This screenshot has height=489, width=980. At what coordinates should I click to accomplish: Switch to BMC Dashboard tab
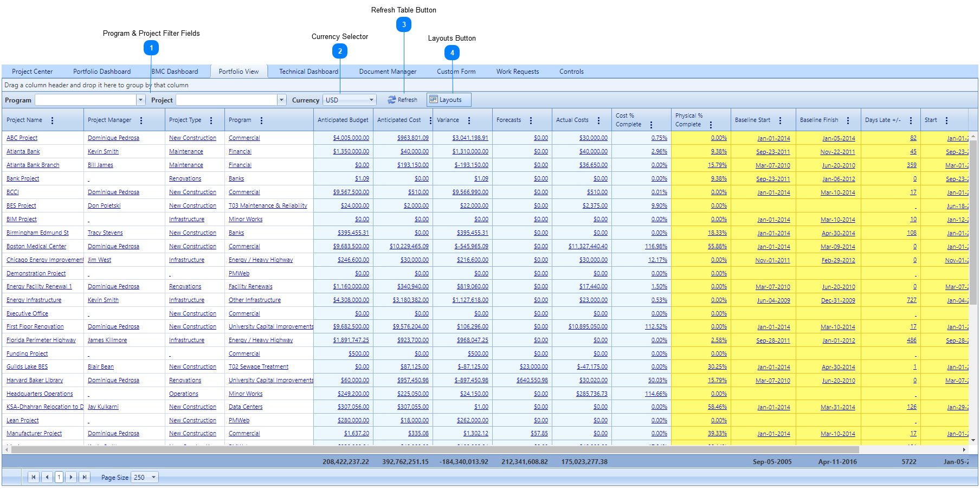click(x=175, y=72)
